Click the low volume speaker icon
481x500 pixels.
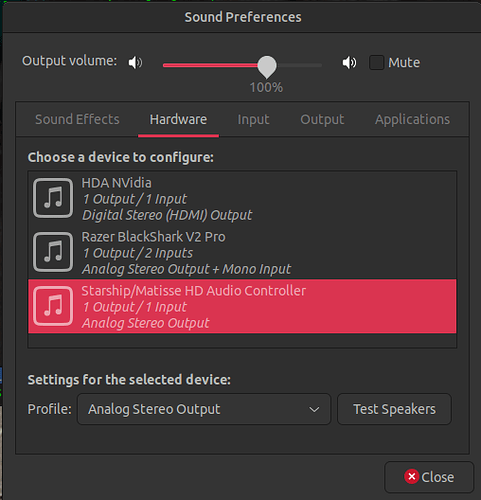(x=135, y=62)
